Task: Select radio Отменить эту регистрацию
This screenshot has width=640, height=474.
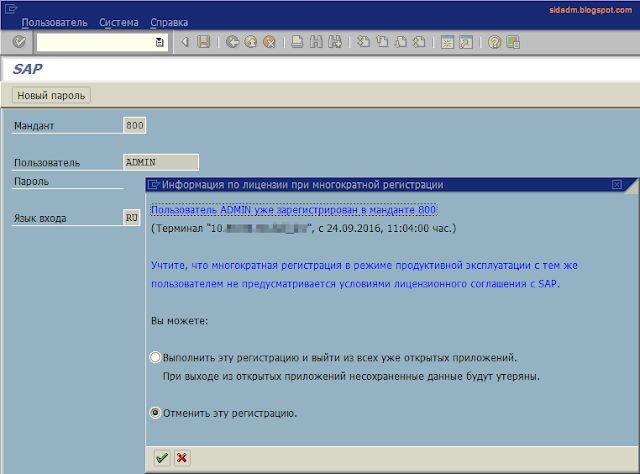Action: [x=155, y=413]
